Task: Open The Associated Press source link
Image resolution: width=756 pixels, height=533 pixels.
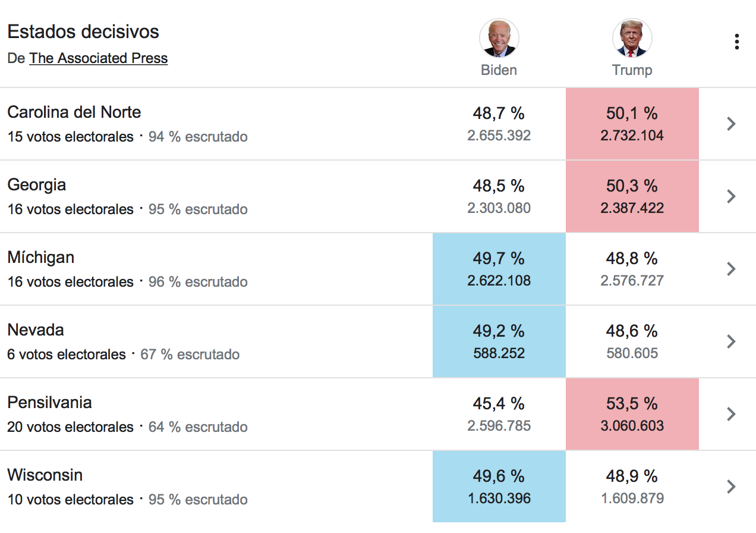Action: (x=99, y=58)
